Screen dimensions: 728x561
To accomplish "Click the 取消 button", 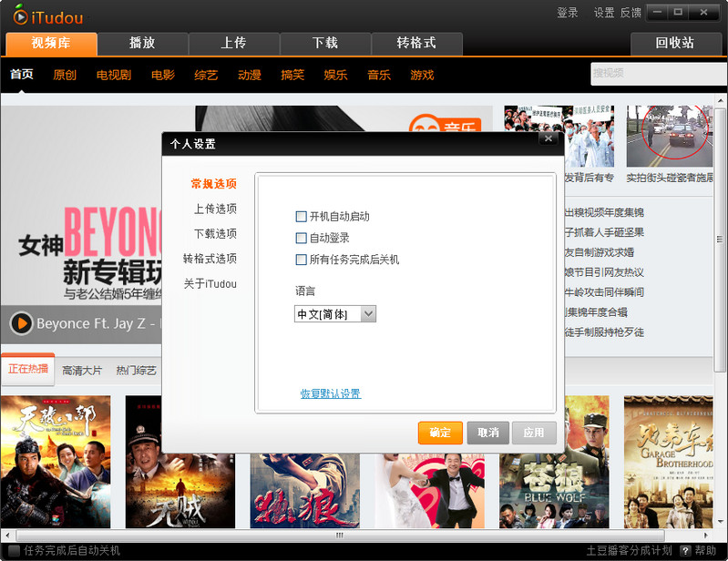I will [488, 433].
